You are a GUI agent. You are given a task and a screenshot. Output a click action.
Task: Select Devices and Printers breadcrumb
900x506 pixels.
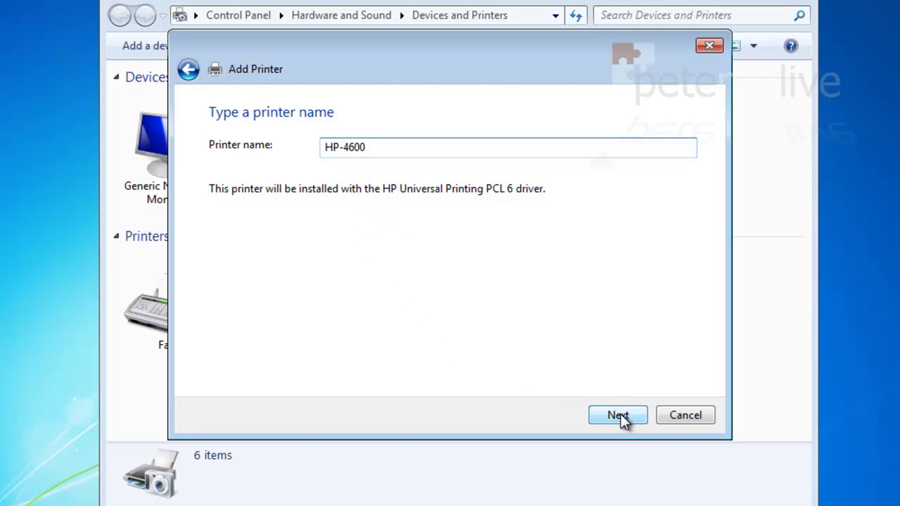(460, 15)
